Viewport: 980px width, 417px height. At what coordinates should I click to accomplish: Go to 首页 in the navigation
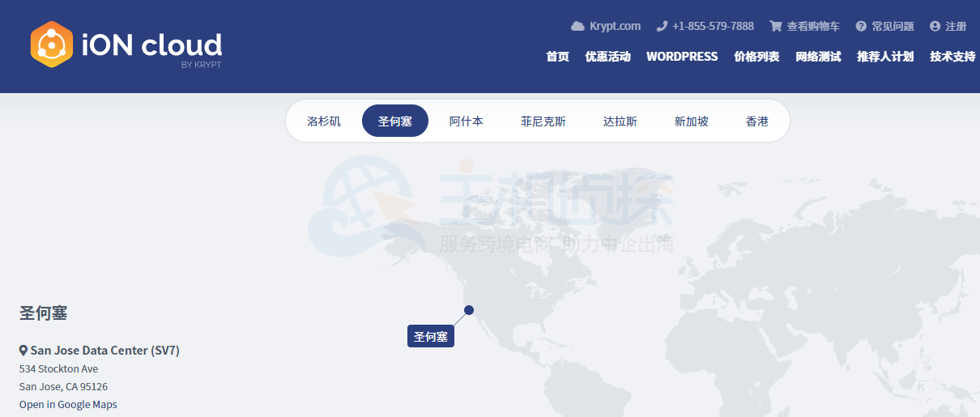click(557, 57)
